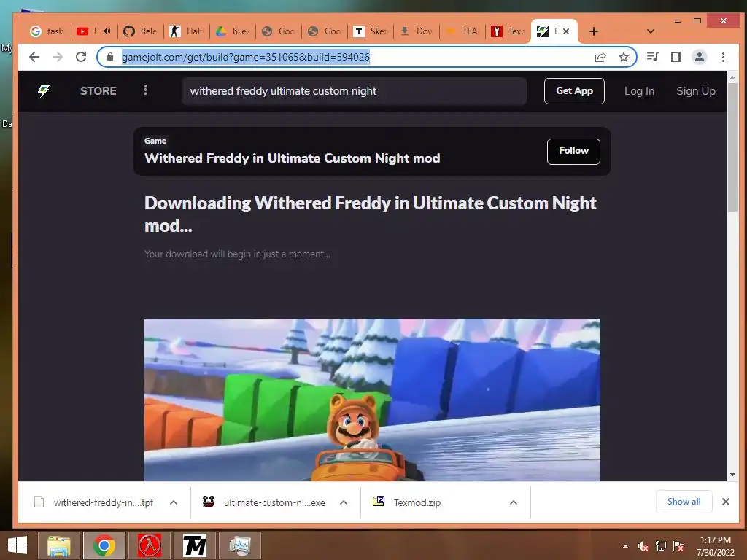Click the Game Jolt search field
Viewport: 747px width, 560px height.
pyautogui.click(x=354, y=91)
